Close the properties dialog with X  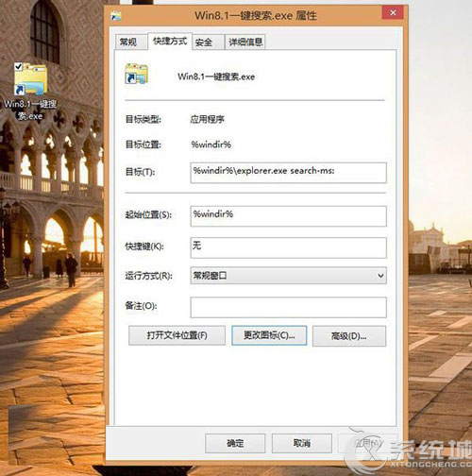pyautogui.click(x=393, y=13)
